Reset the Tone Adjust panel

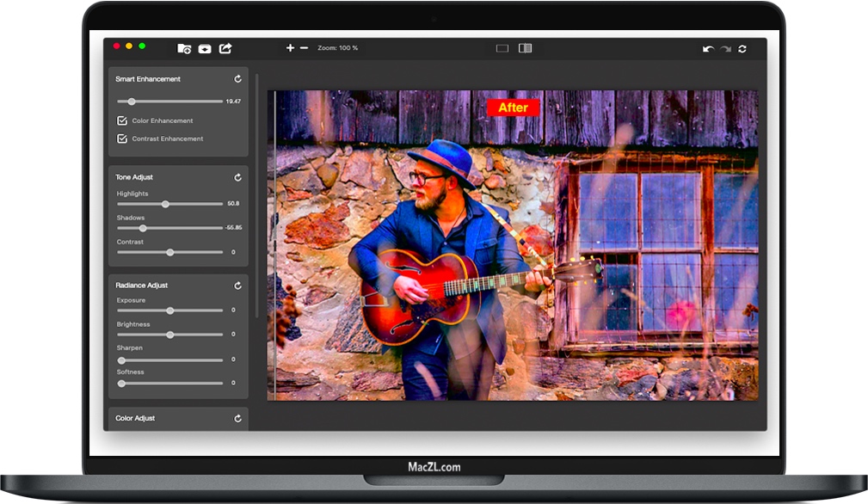238,176
